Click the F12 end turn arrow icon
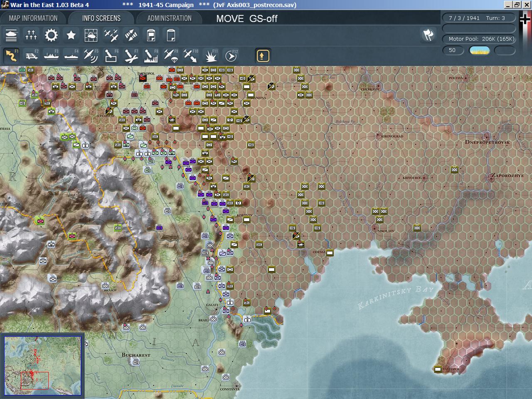Viewport: 532px width, 399px height. [x=231, y=56]
